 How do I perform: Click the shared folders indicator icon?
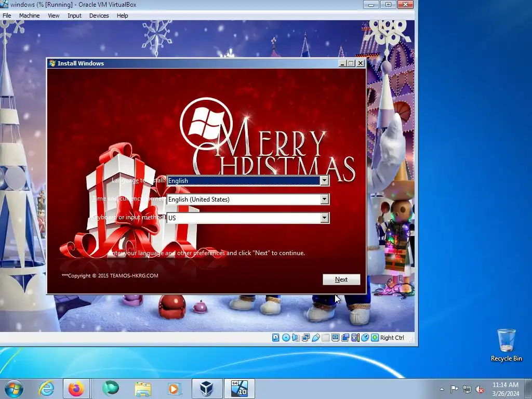point(325,338)
